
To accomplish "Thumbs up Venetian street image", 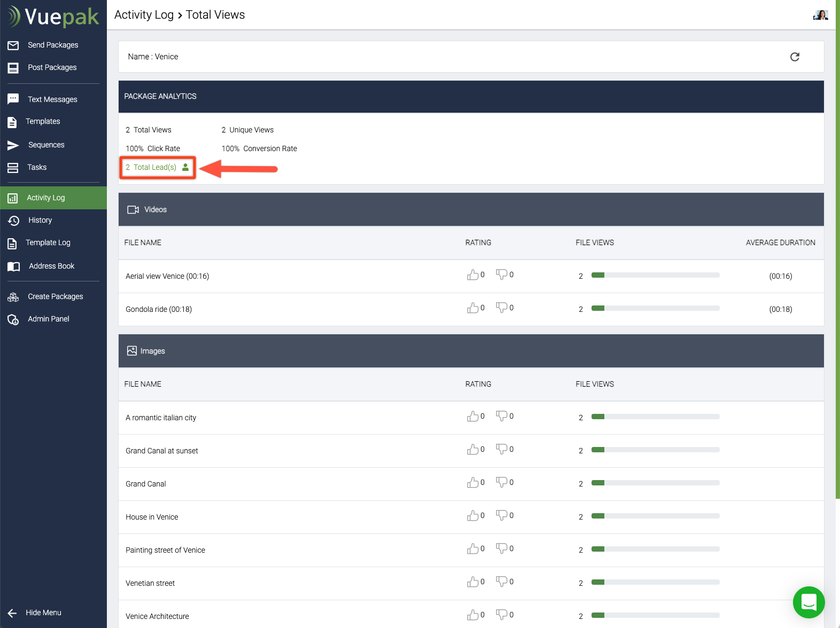I will tap(472, 582).
